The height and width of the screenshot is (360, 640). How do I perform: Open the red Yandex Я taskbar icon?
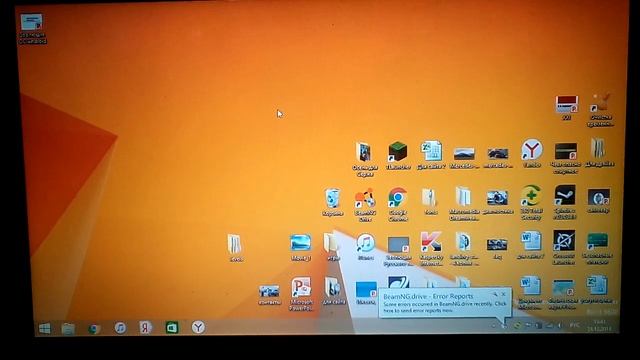[146, 327]
